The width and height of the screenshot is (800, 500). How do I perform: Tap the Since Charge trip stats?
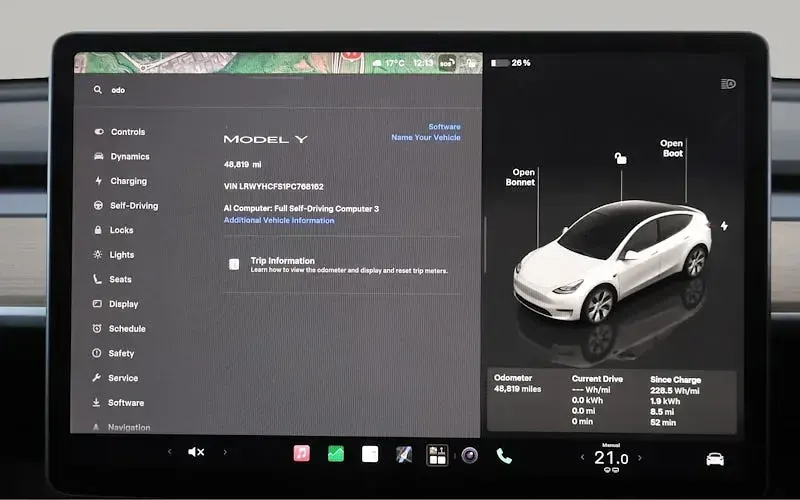pos(675,401)
